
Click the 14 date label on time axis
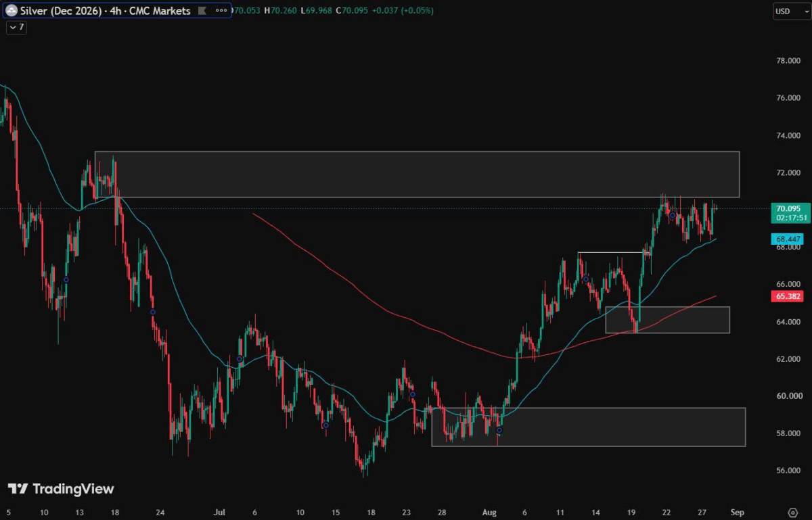596,513
